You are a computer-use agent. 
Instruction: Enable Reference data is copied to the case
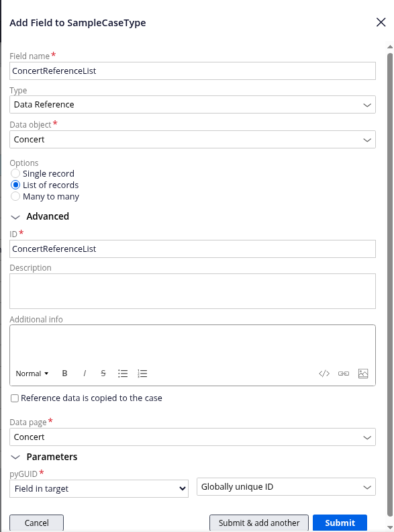[15, 398]
